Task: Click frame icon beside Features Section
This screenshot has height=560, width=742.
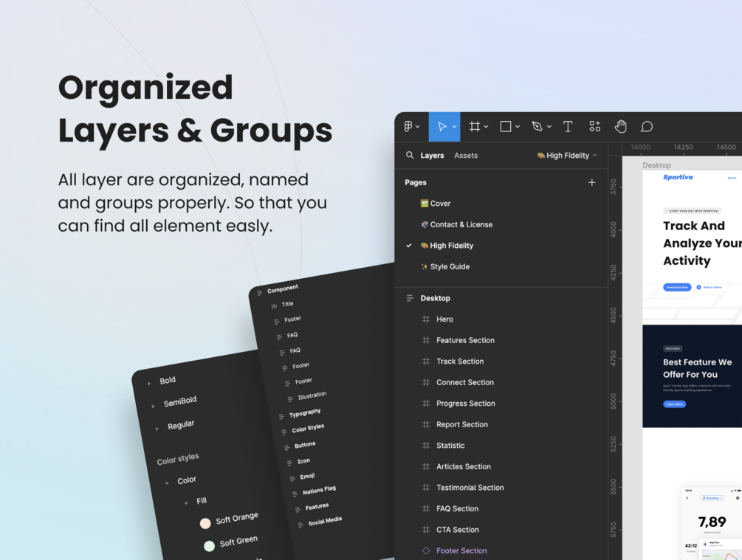Action: (x=426, y=340)
